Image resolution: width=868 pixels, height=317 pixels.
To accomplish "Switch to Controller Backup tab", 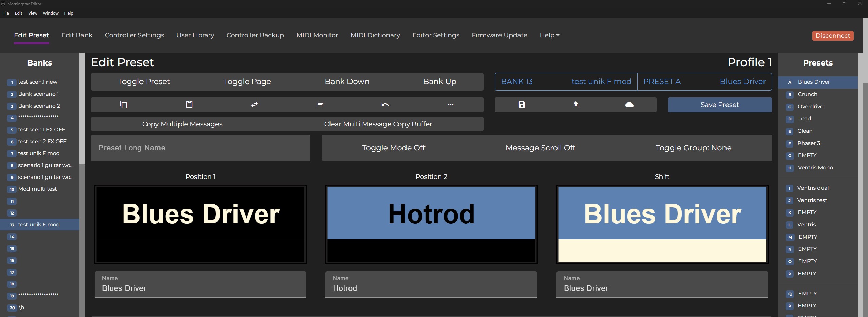I will point(255,35).
